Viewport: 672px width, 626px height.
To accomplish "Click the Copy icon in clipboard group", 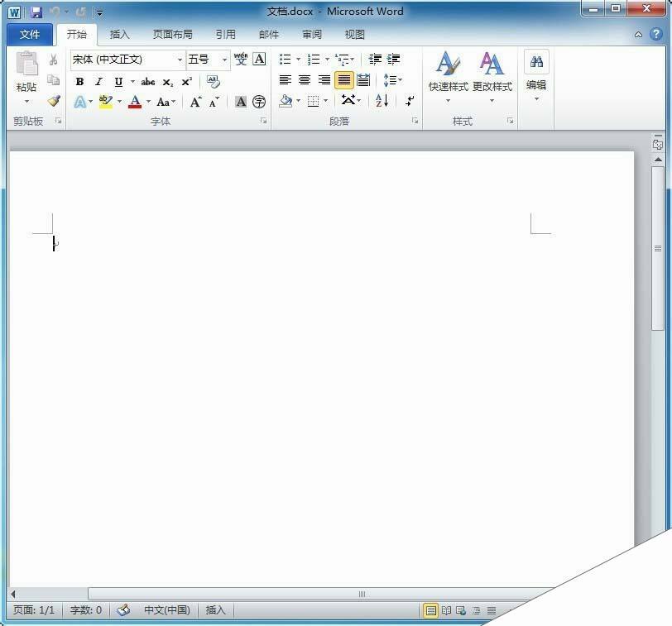I will [53, 79].
